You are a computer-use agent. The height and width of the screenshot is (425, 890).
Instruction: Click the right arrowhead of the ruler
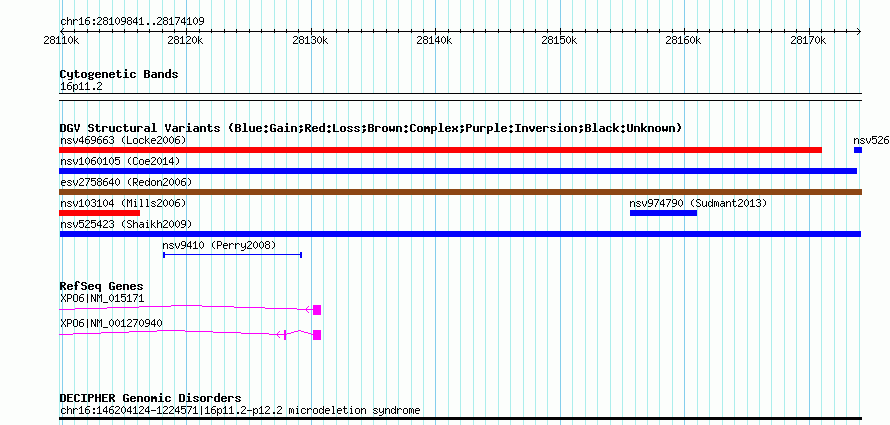[859, 31]
